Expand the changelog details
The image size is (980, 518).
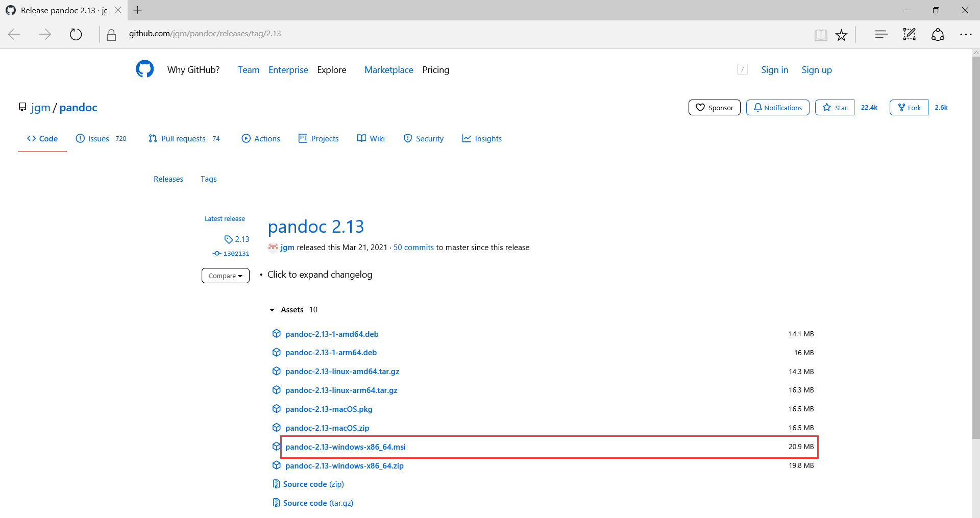320,275
